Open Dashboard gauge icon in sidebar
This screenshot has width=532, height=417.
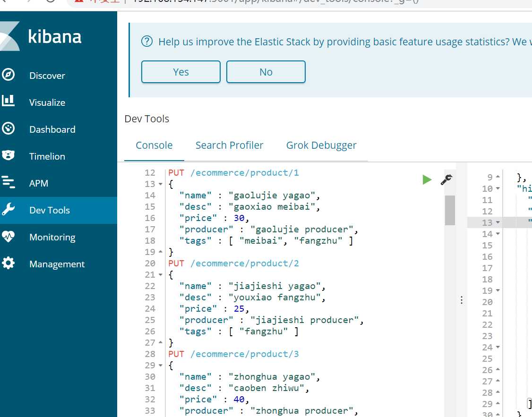8,128
